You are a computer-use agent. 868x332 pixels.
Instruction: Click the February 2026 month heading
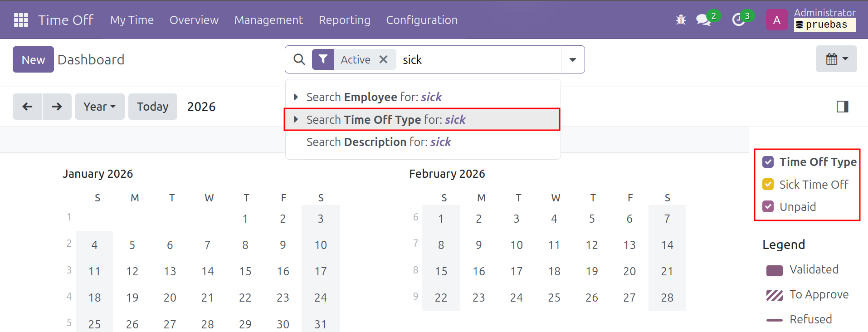(x=447, y=174)
